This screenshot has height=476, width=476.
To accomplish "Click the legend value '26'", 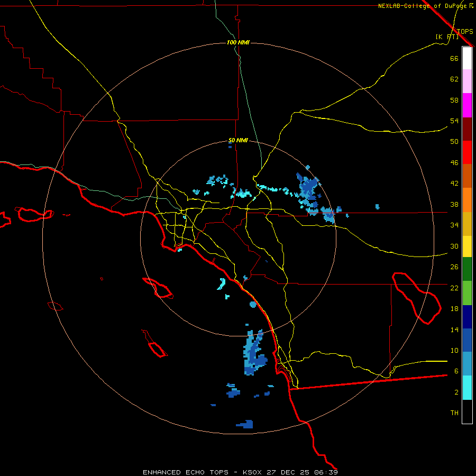I will pyautogui.click(x=454, y=267).
